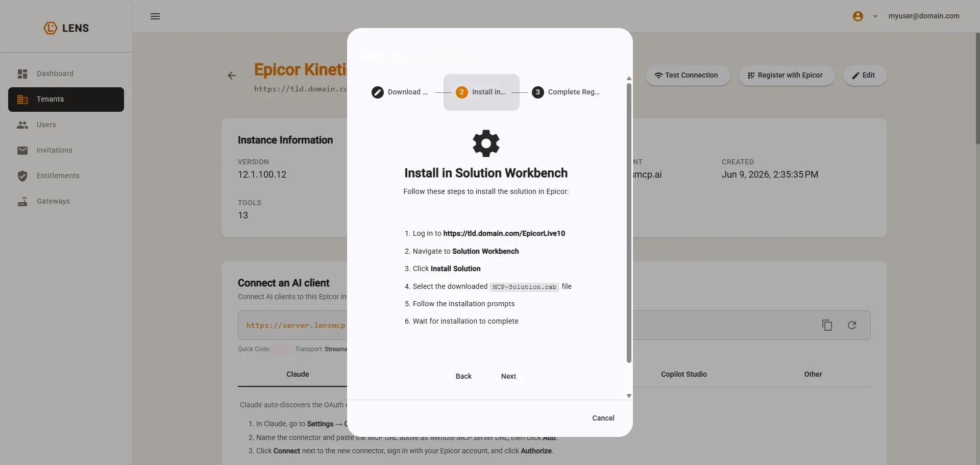Screen dimensions: 980x465
Task: Click the Back button in the dialog
Action: click(463, 377)
